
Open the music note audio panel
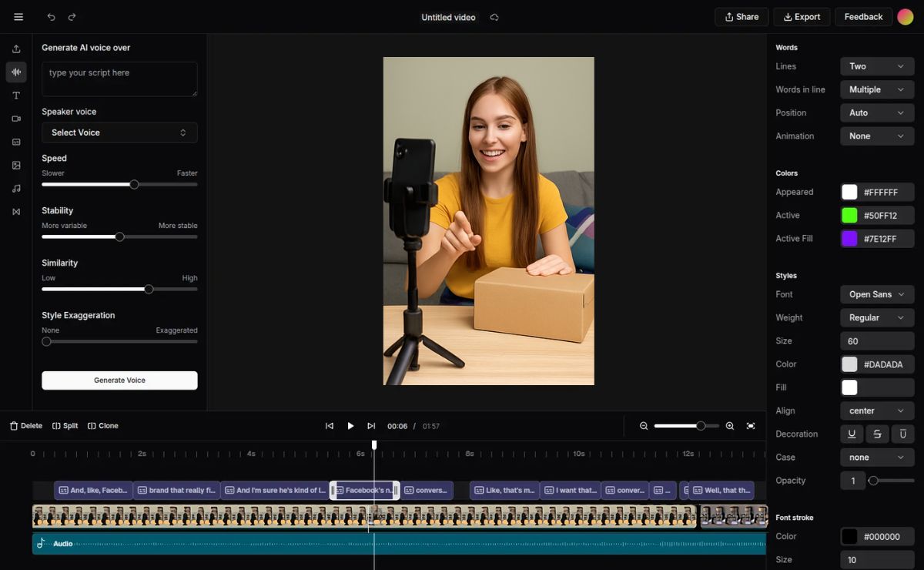tap(16, 189)
